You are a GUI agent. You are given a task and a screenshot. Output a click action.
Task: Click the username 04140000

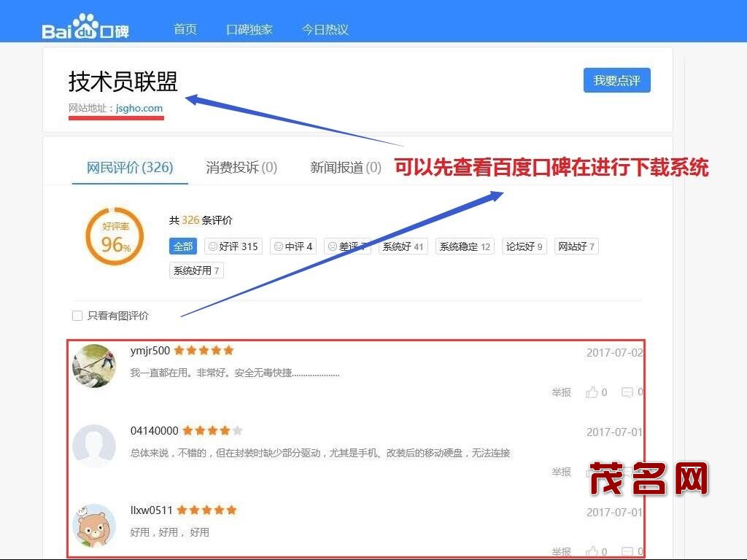coord(155,431)
